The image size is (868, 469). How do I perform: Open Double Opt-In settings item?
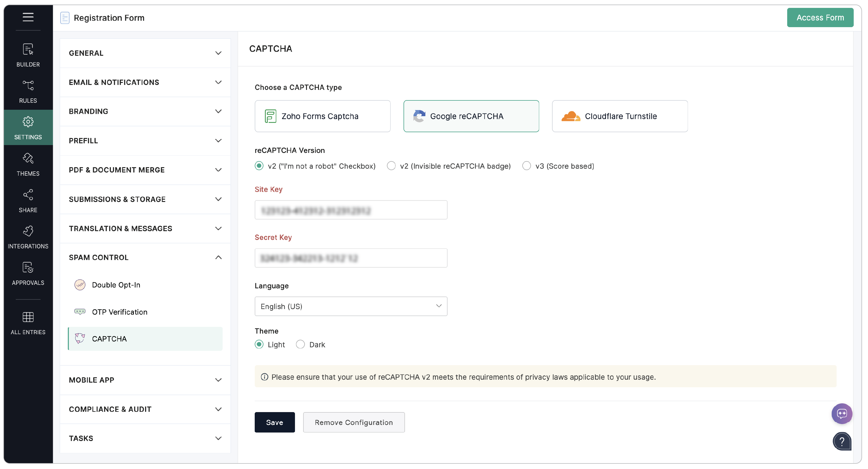116,285
